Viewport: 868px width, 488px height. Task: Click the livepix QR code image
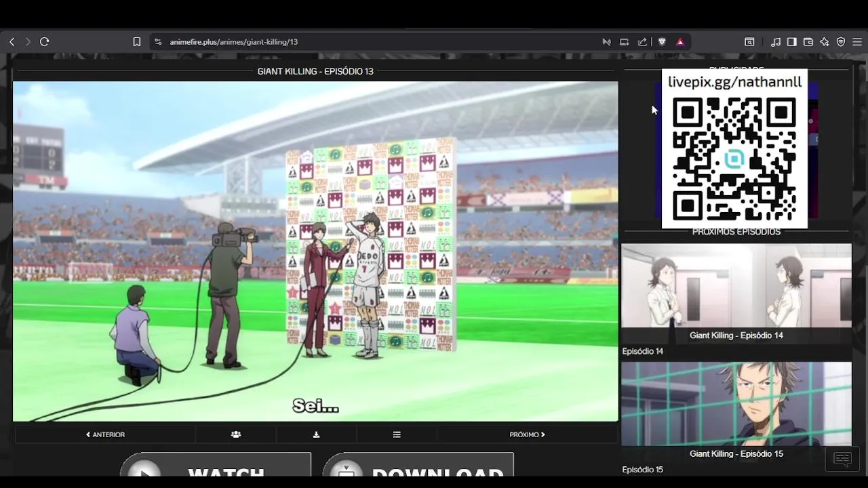pyautogui.click(x=734, y=159)
